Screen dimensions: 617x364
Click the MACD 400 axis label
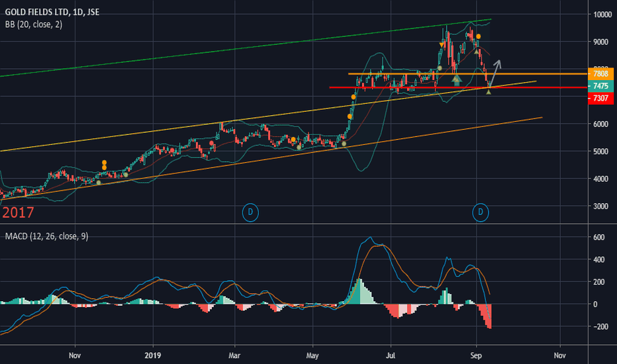click(598, 259)
